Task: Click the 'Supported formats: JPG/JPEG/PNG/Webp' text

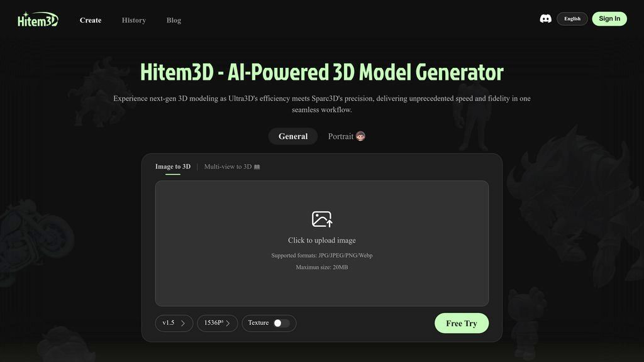Action: pos(322,255)
